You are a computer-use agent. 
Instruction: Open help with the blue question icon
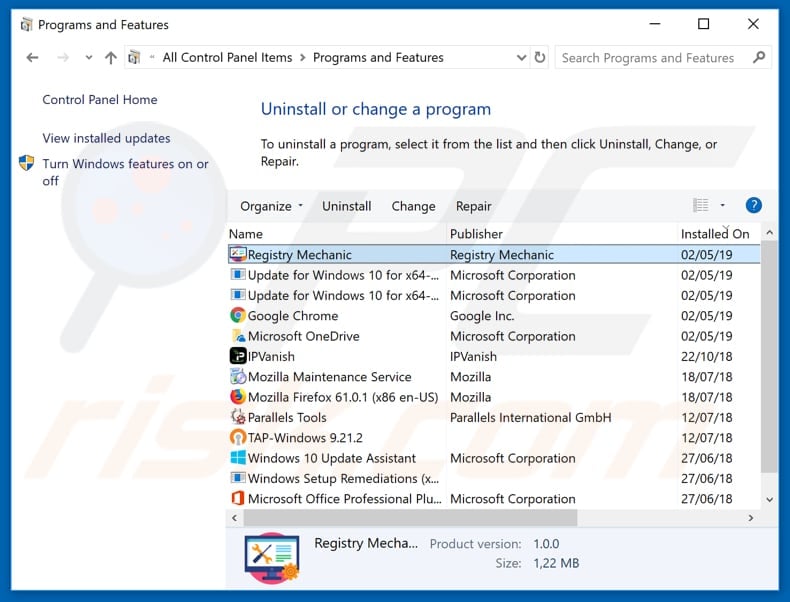coord(754,206)
